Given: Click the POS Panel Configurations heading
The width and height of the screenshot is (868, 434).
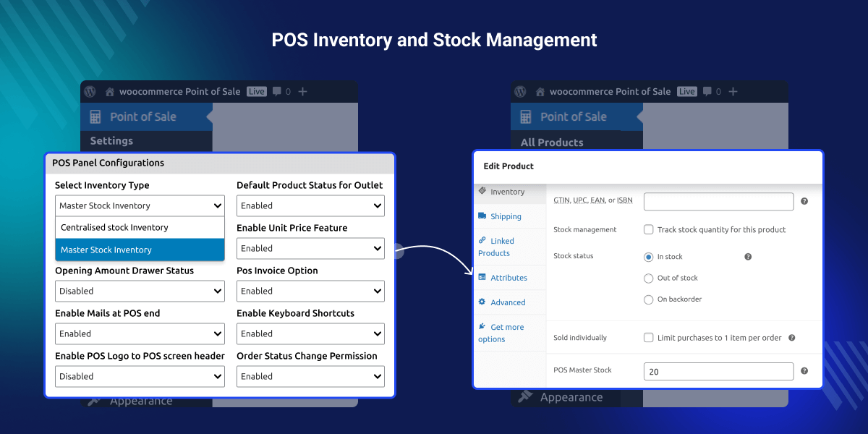Looking at the screenshot, I should click(109, 163).
